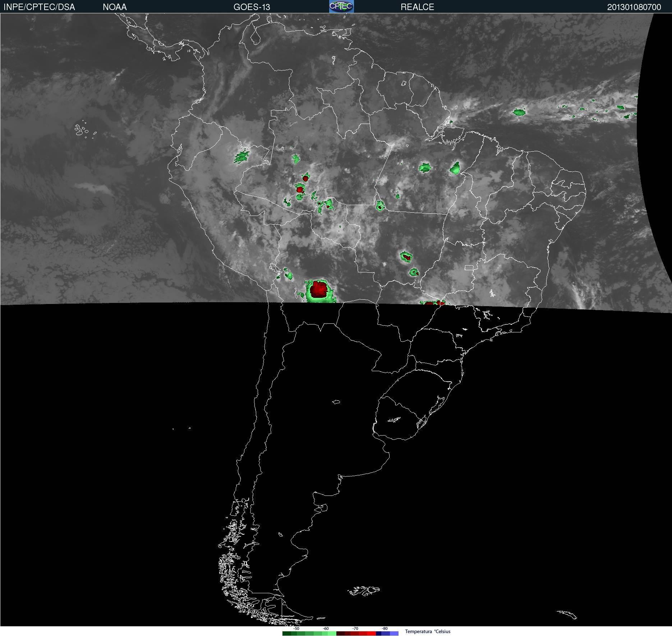The image size is (672, 636).
Task: Click the GOES-13 satellite label
Action: point(252,7)
